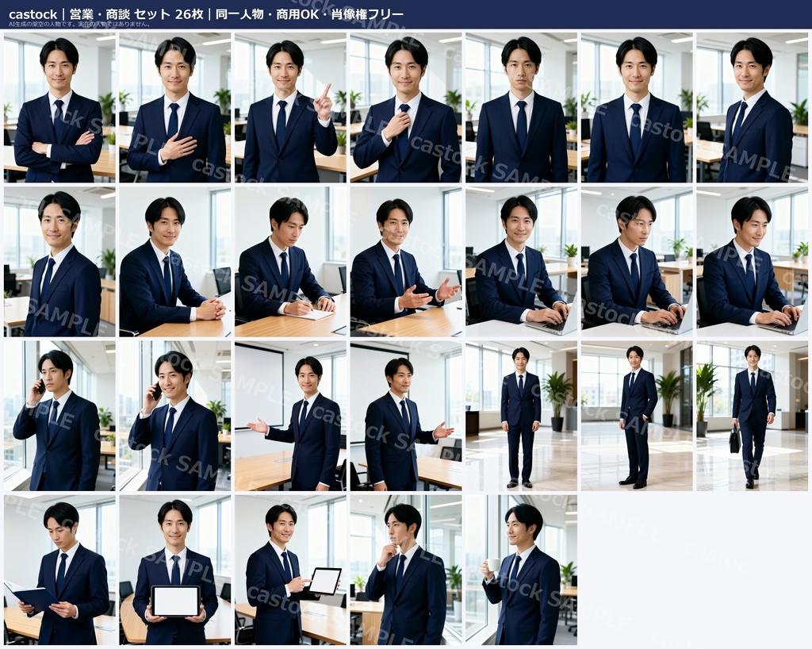
Task: Choose presenter thumbnail with hand extended right
Action: click(x=406, y=416)
